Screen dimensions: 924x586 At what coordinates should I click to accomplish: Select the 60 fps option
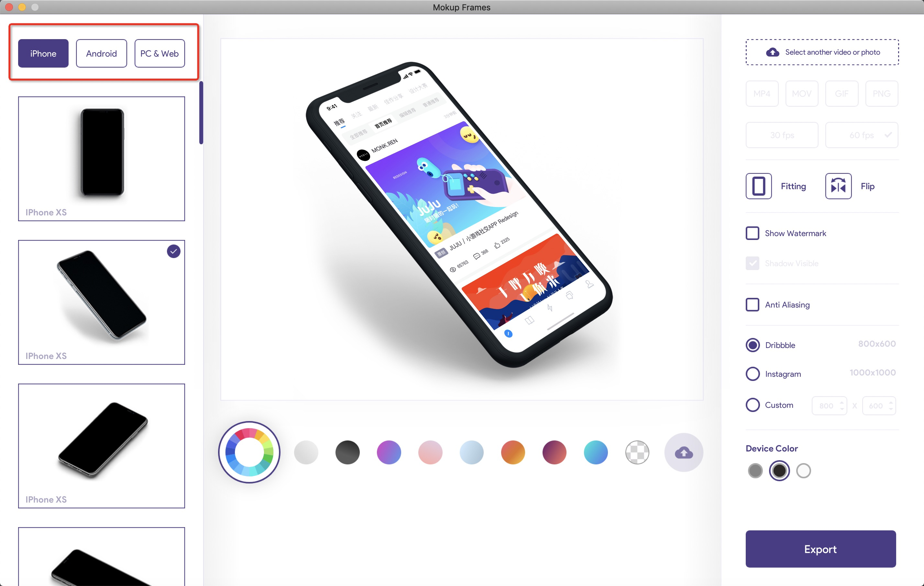pyautogui.click(x=862, y=135)
